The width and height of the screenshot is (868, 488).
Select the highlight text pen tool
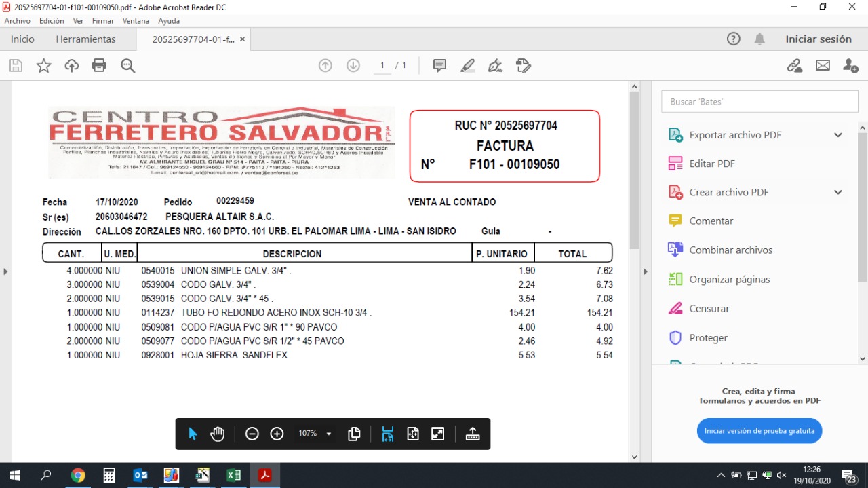click(x=467, y=66)
